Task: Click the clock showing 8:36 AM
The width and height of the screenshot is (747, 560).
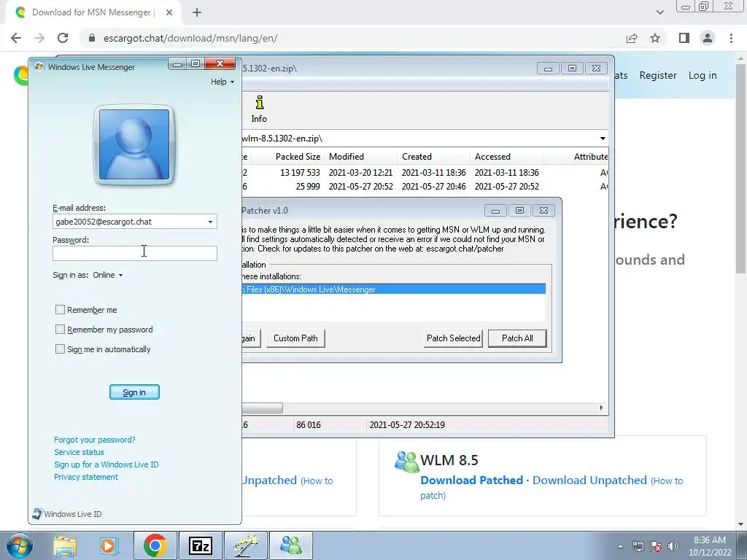Action: pos(709,540)
